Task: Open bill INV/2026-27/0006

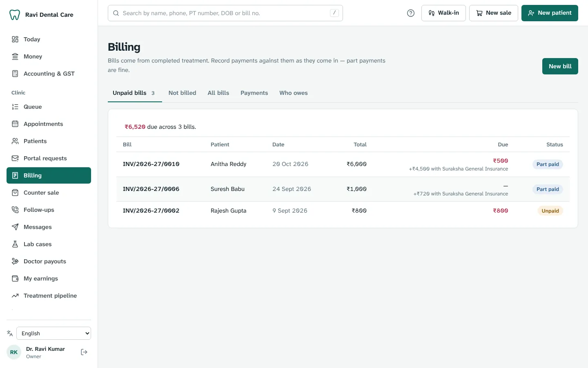Action: tap(151, 189)
